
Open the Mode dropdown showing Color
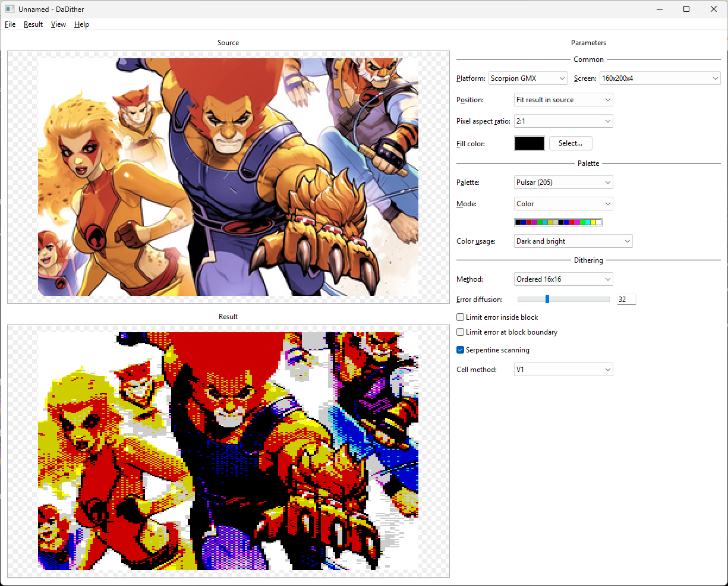(x=563, y=204)
